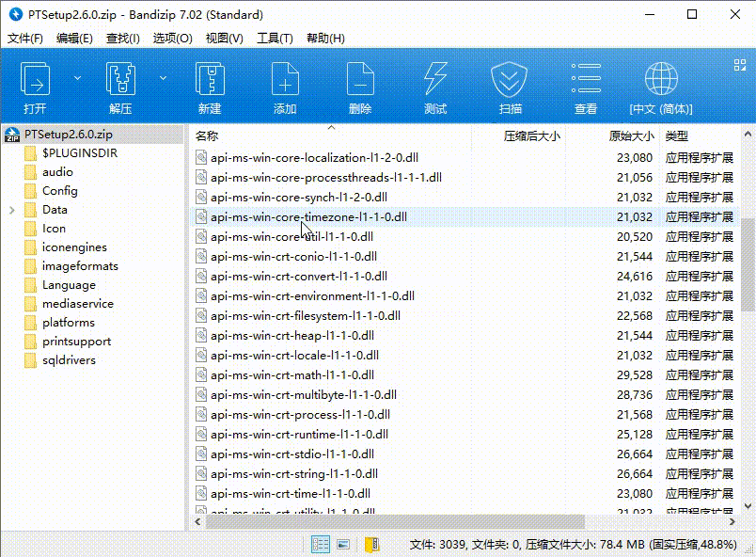The image size is (756, 557).
Task: Select the printsupport folder
Action: click(77, 341)
